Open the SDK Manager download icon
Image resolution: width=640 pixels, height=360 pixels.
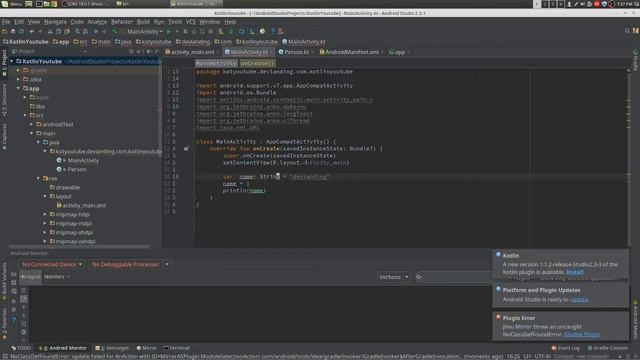pyautogui.click(x=252, y=31)
